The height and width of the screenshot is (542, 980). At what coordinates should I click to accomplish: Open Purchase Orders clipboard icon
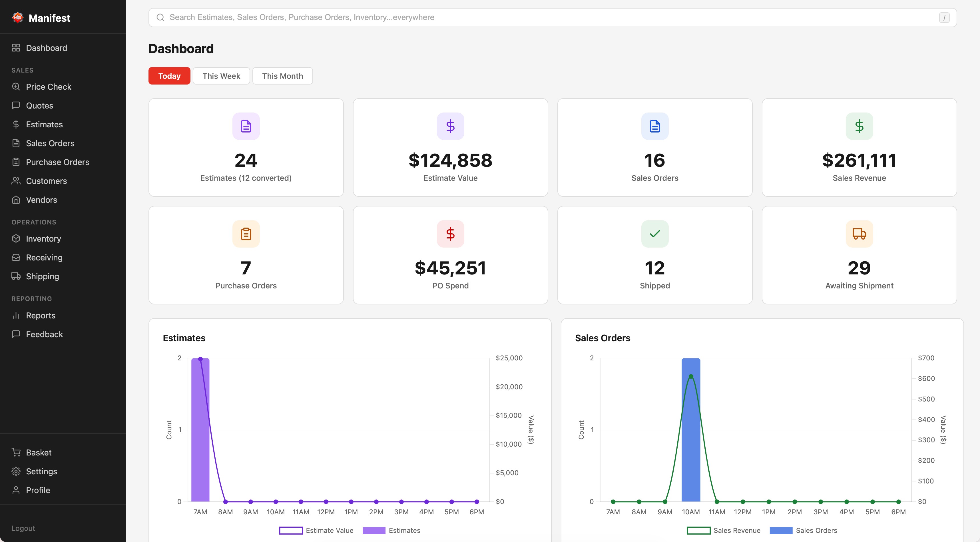coord(16,162)
